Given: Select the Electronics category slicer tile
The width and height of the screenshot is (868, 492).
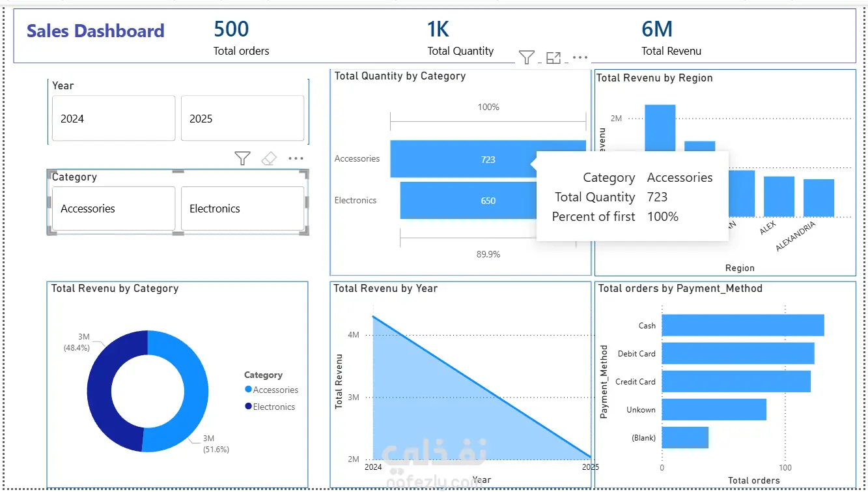Looking at the screenshot, I should (242, 209).
